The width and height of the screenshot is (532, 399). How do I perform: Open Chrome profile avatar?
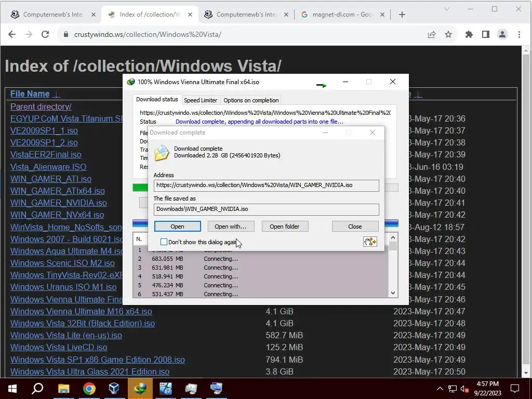(x=502, y=34)
